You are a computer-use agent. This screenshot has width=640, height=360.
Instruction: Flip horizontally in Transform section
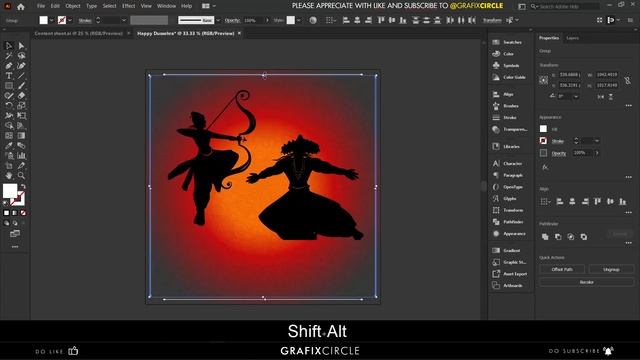click(x=600, y=97)
